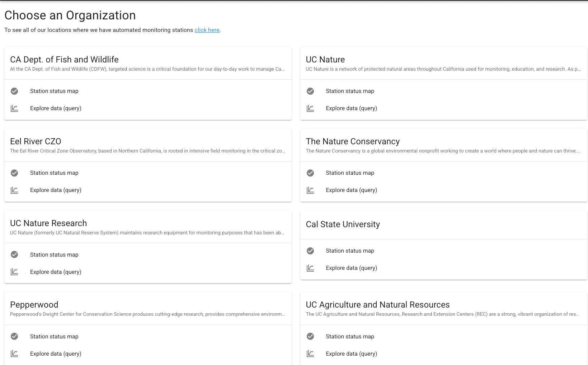
Task: Click the check-circle icon in UC Agriculture and Natural Resources card
Action: coord(310,337)
